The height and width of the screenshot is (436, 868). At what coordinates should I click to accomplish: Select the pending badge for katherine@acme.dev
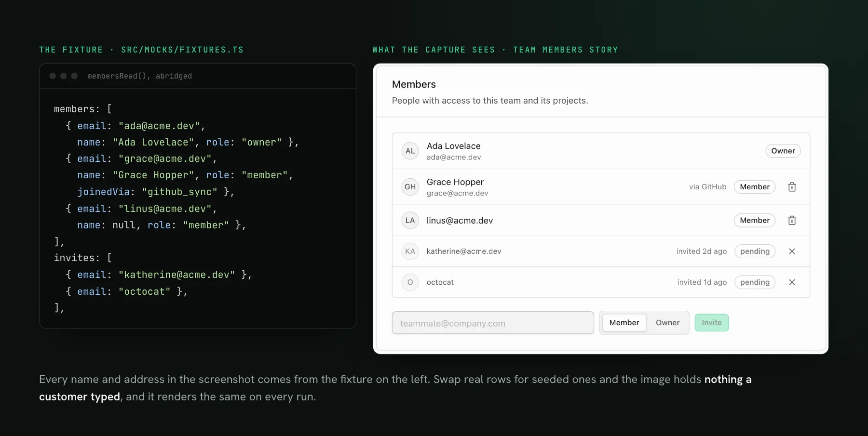[755, 251]
